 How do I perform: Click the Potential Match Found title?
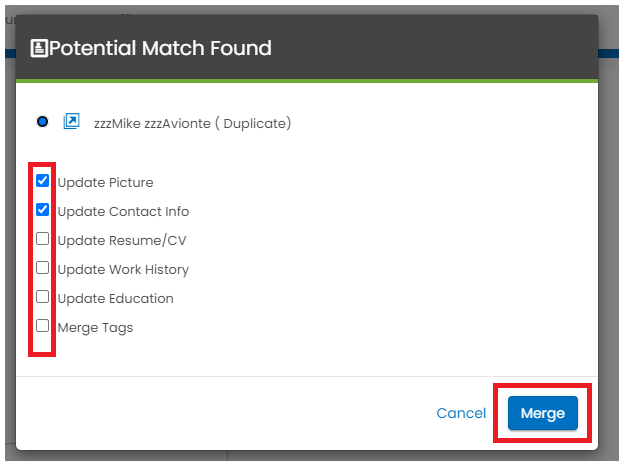pos(160,48)
